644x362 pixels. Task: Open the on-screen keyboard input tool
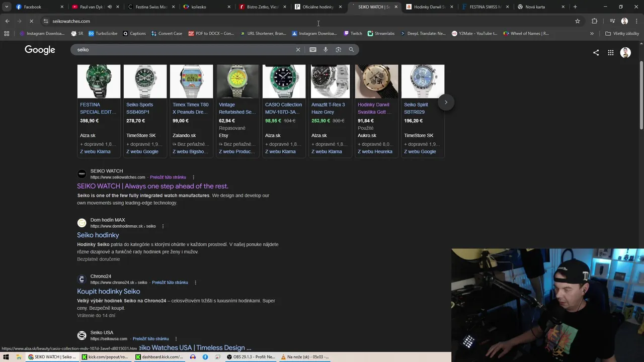pos(313,50)
